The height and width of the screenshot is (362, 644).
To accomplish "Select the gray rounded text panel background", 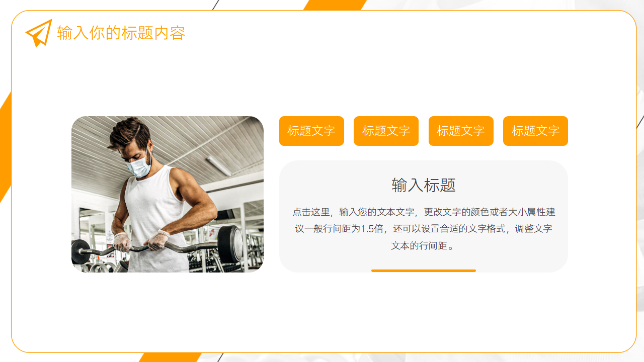I will (424, 216).
